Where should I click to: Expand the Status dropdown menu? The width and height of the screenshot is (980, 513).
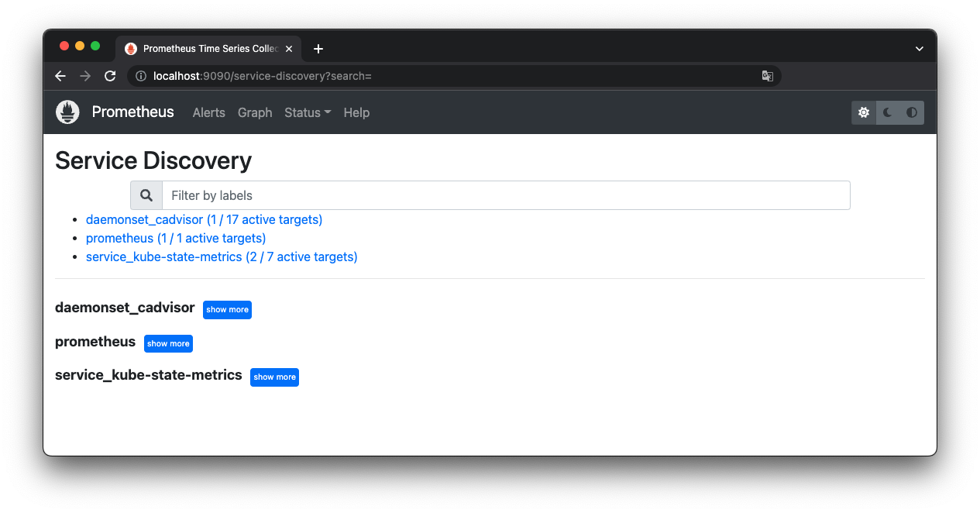[x=308, y=112]
